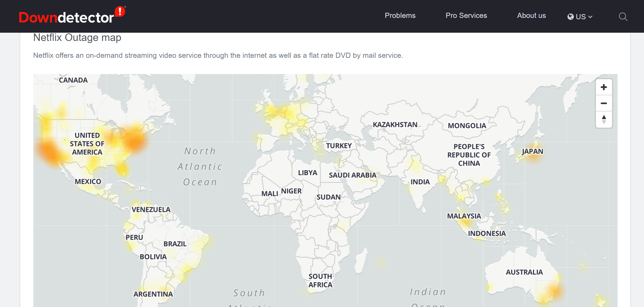
Task: Click the United States of America map label
Action: (87, 144)
